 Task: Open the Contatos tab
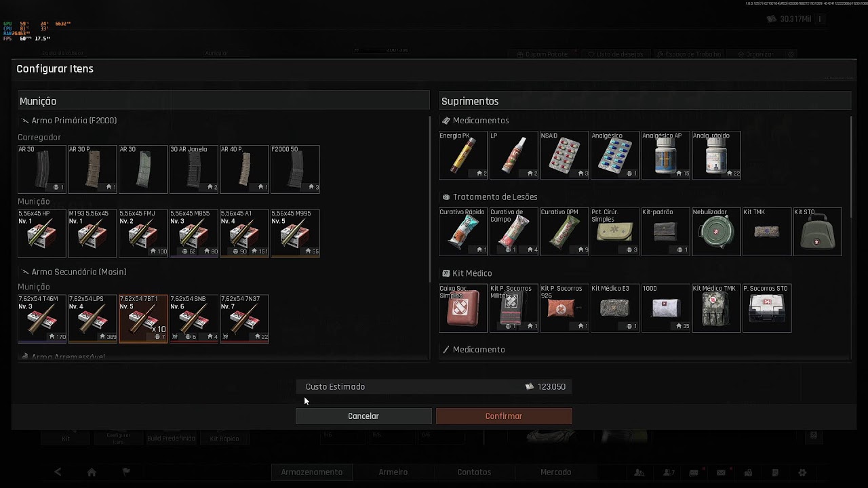(x=474, y=472)
